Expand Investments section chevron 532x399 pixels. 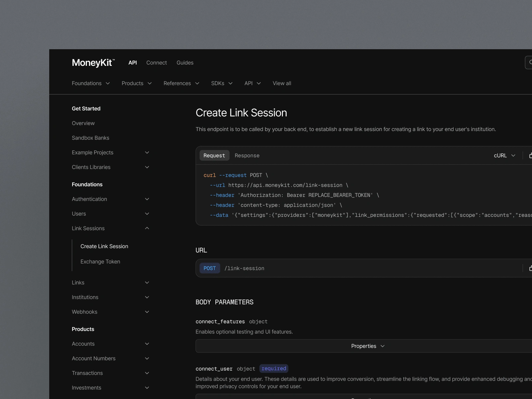(147, 387)
